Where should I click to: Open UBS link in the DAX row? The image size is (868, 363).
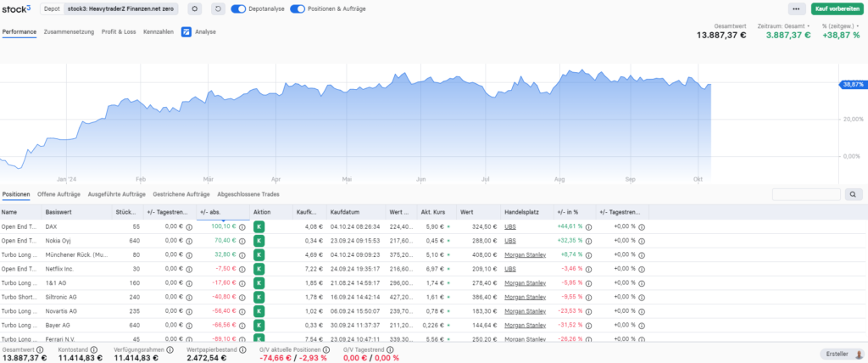509,226
